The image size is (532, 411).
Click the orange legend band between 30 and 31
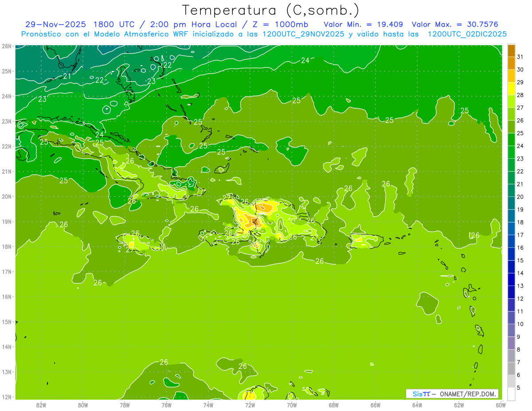[511, 63]
